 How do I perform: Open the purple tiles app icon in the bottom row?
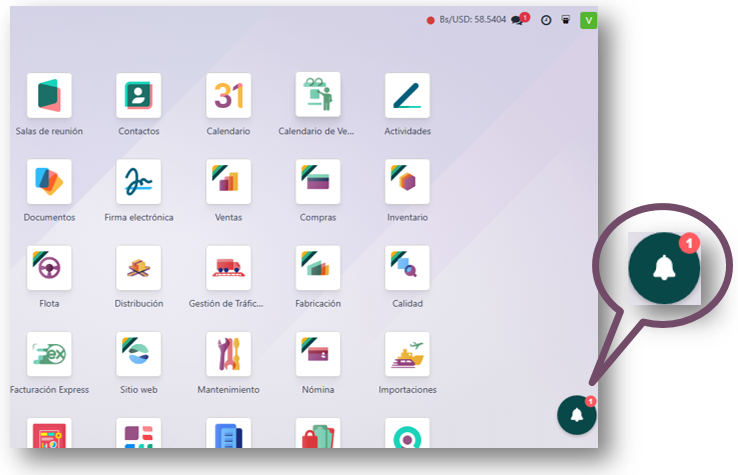tap(138, 433)
